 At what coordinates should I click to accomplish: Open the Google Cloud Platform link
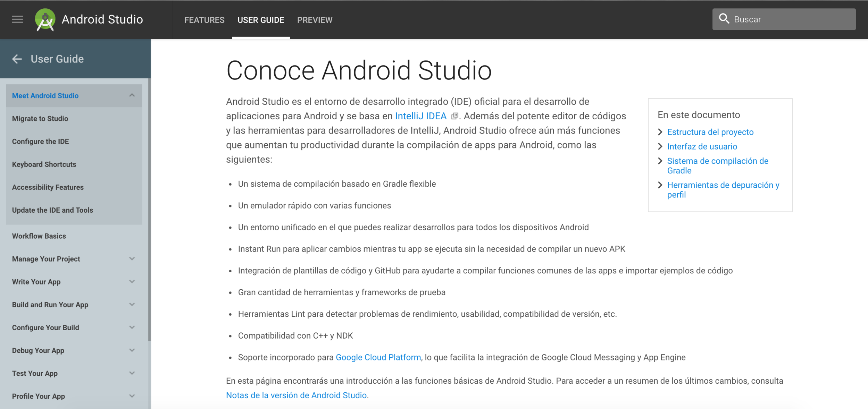point(378,357)
